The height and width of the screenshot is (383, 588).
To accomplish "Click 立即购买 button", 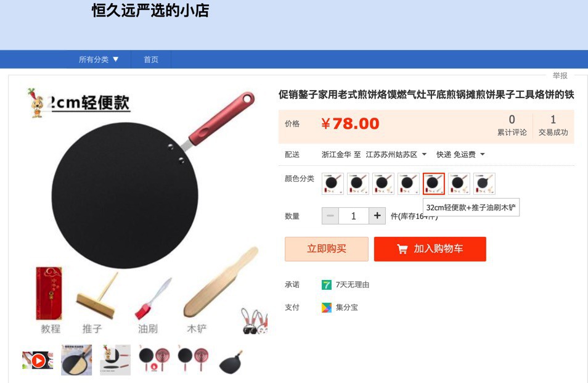I will click(x=326, y=249).
